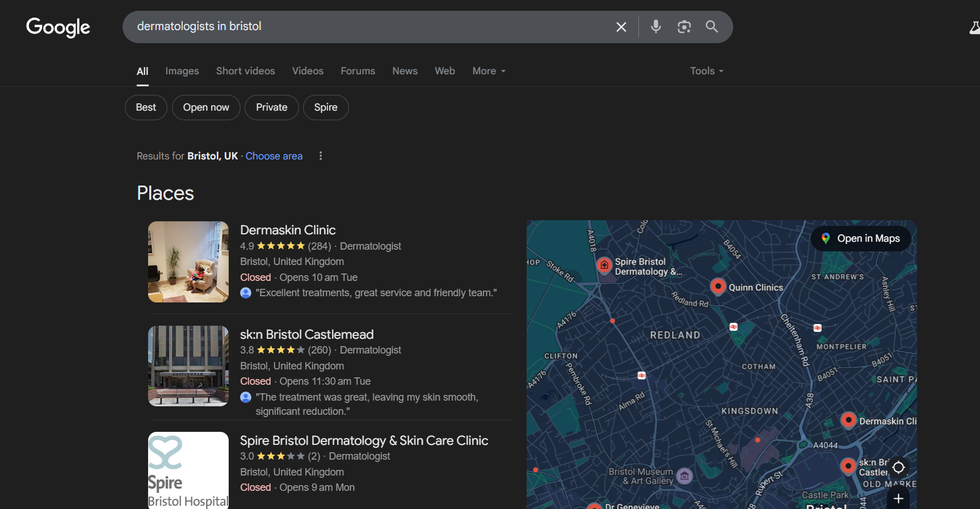
Task: Click reviewer avatar on Dermaskin Clinic review
Action: pos(246,293)
